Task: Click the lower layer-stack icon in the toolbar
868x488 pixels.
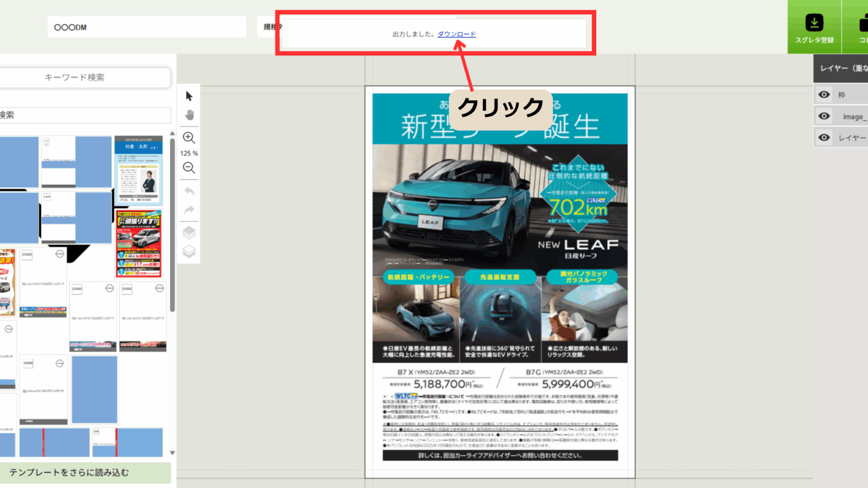Action: click(189, 252)
